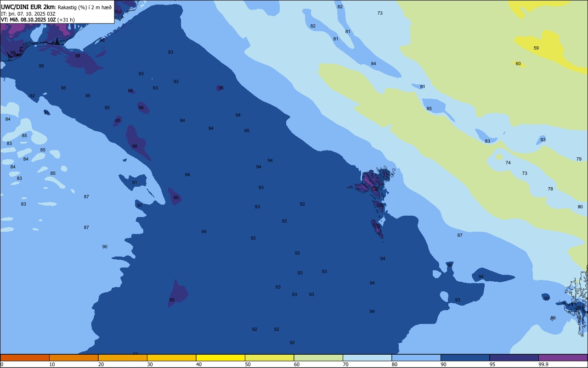Select the "(+31 h)" forecast offset text

(66, 20)
